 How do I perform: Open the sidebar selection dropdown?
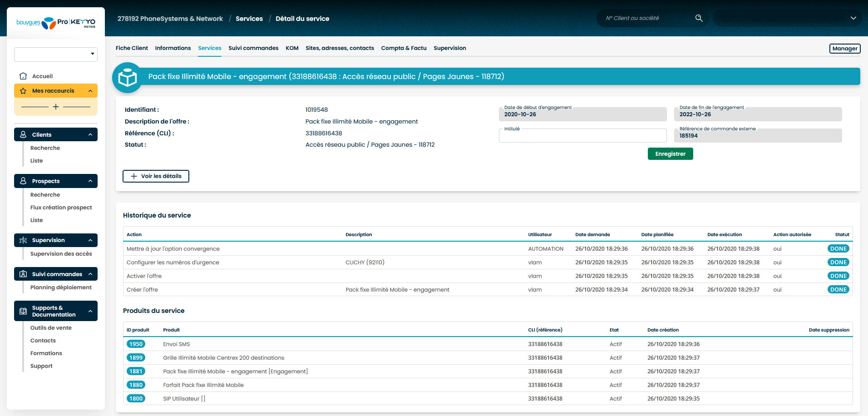(x=56, y=54)
